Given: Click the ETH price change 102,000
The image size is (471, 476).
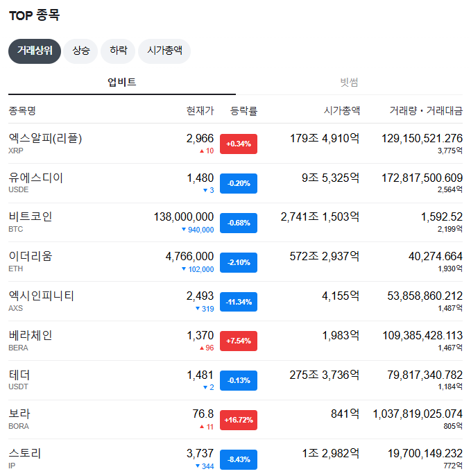Looking at the screenshot, I should (x=198, y=269).
